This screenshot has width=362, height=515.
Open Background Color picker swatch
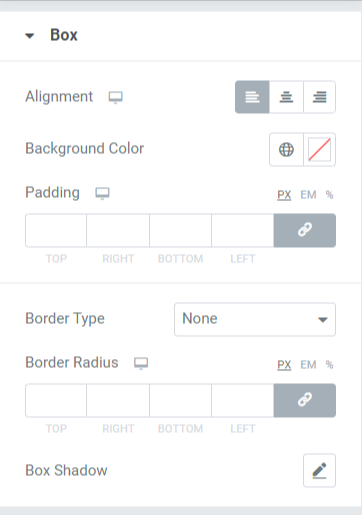(319, 149)
